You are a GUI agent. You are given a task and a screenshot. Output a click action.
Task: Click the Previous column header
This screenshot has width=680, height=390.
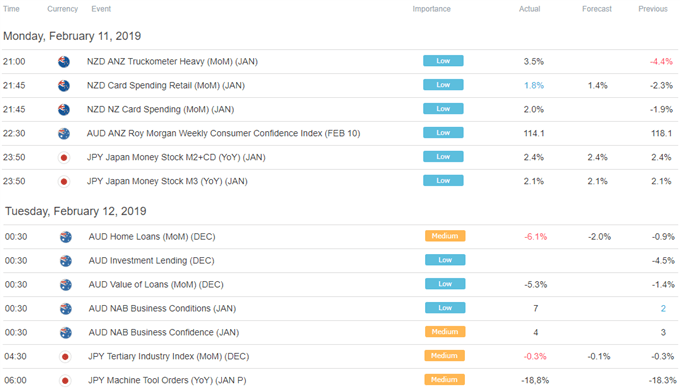tap(653, 9)
